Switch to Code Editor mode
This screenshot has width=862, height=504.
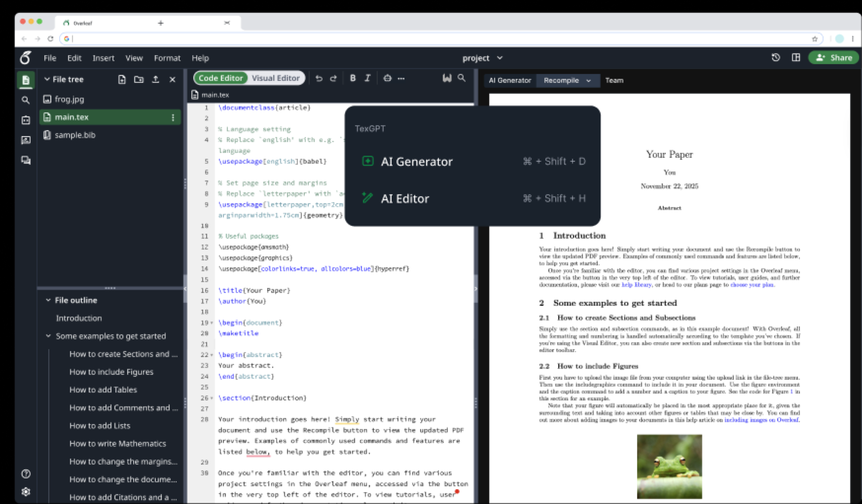[221, 78]
